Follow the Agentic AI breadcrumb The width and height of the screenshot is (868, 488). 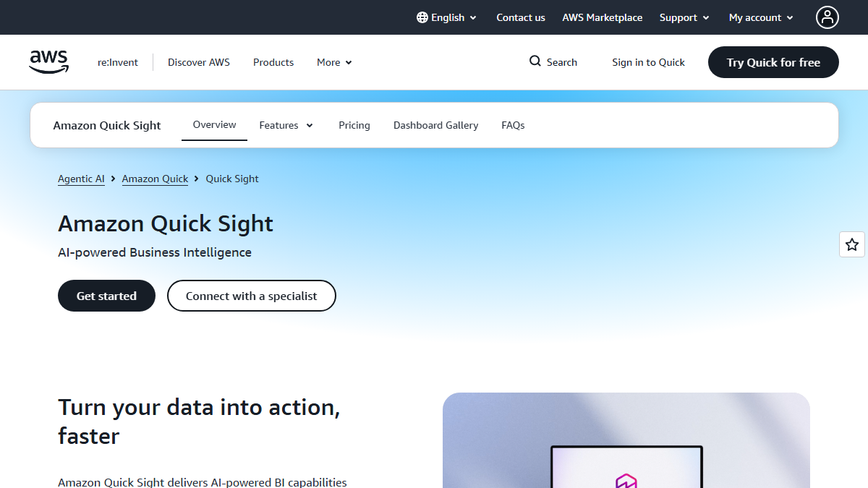81,179
